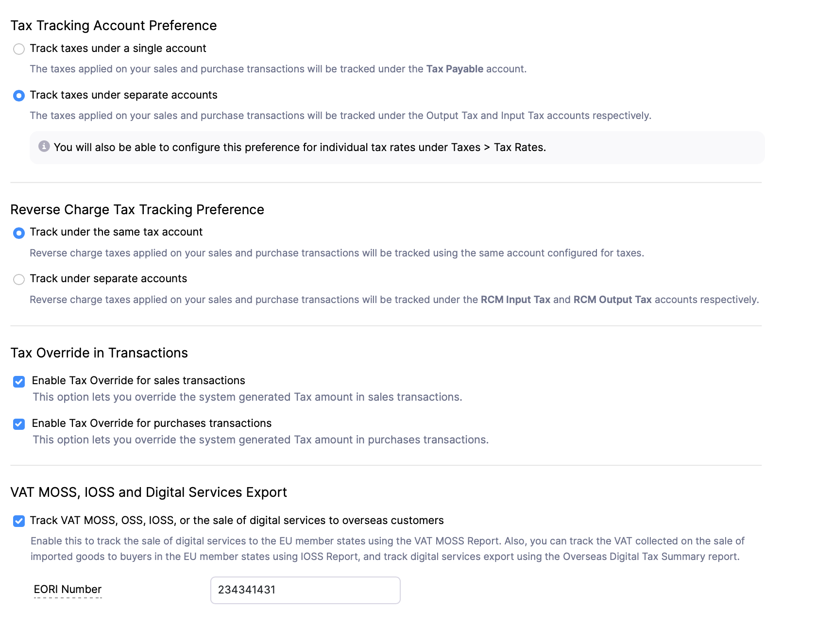Viewport: 816px width, 644px height.
Task: Disable Tax Override for sales transactions checkbox
Action: [x=19, y=382]
